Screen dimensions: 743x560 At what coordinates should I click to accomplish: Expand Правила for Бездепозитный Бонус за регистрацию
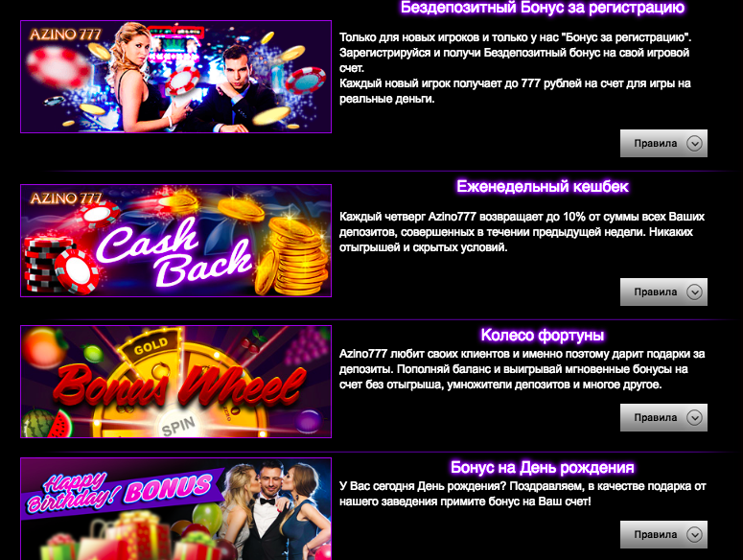663,143
